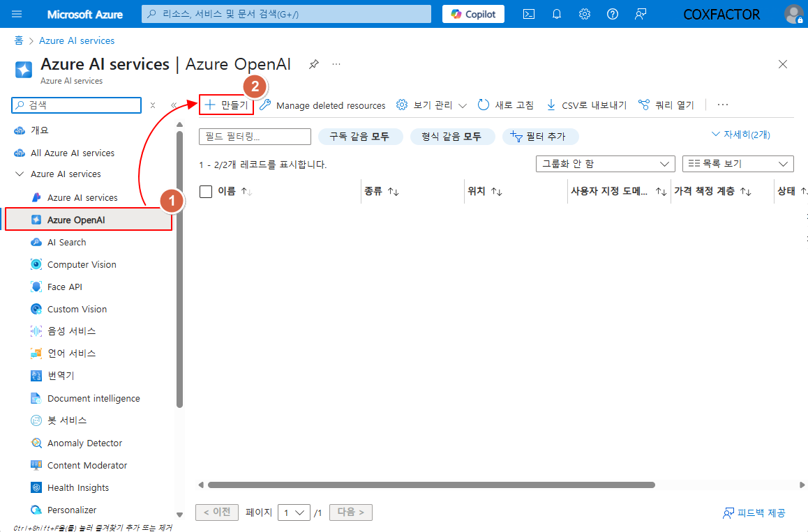Click 새로 고침 to refresh

coord(505,105)
